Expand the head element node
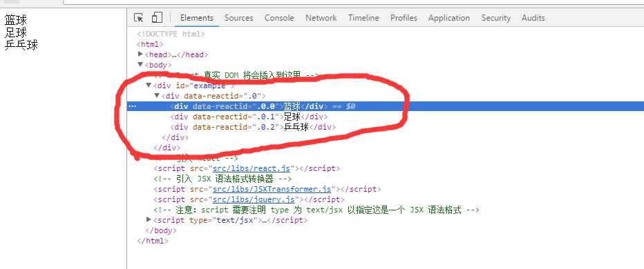The height and width of the screenshot is (269, 644). pyautogui.click(x=140, y=54)
